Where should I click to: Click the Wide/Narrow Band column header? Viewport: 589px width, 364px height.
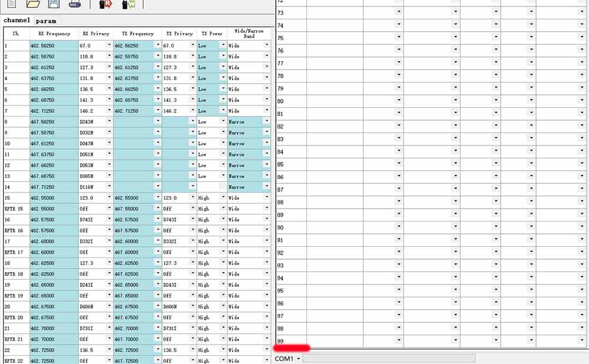(x=249, y=34)
